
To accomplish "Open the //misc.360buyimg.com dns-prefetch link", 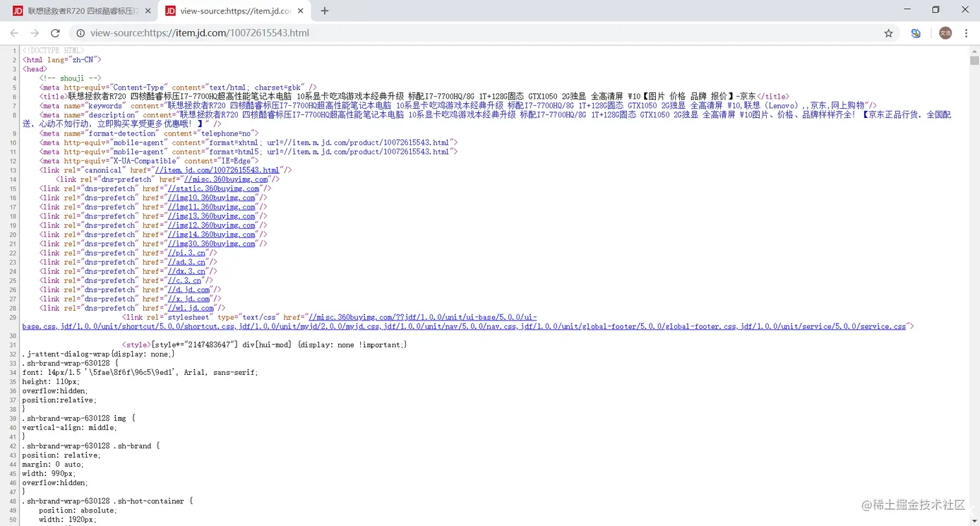I will pos(226,179).
